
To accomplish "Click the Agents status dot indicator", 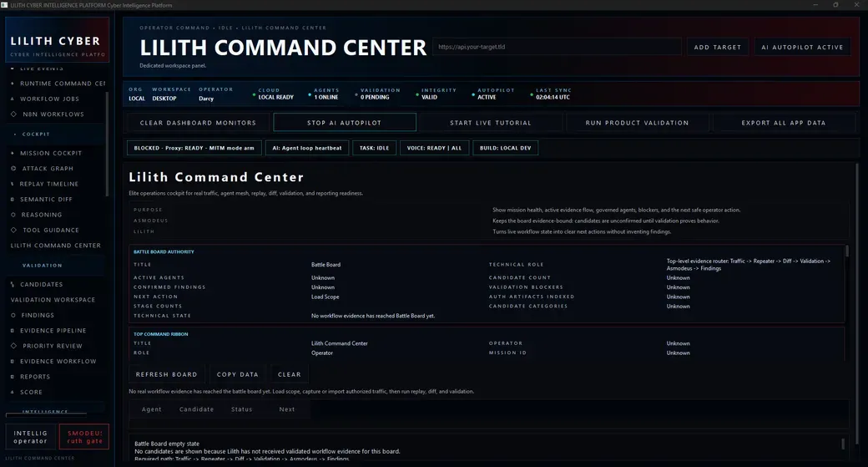I will pyautogui.click(x=310, y=95).
